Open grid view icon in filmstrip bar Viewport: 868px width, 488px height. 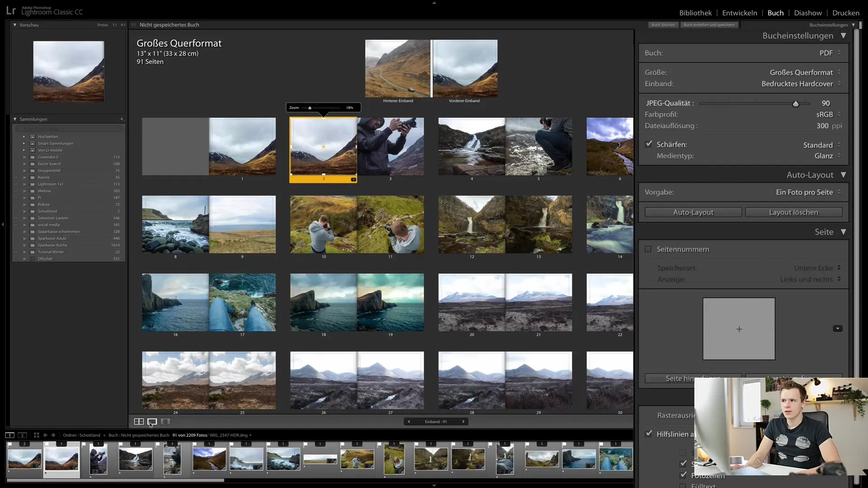(36, 435)
